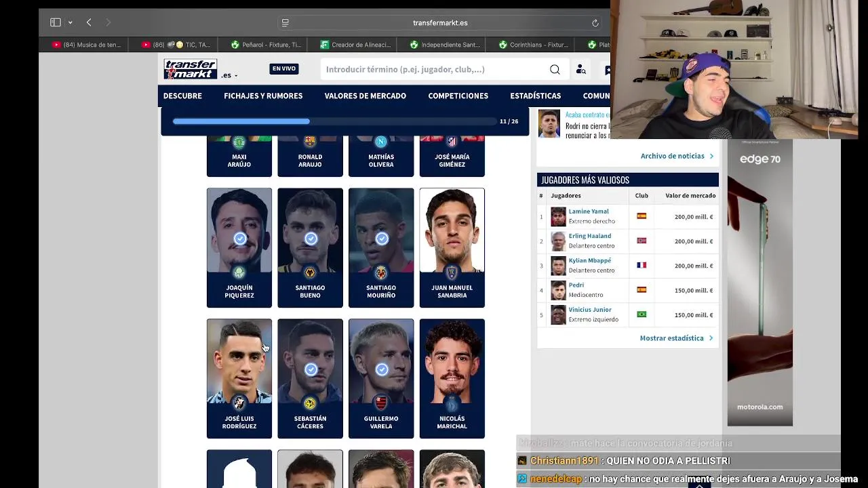Open the DESCUBRE menu
Viewport: 868px width, 488px height.
[182, 96]
